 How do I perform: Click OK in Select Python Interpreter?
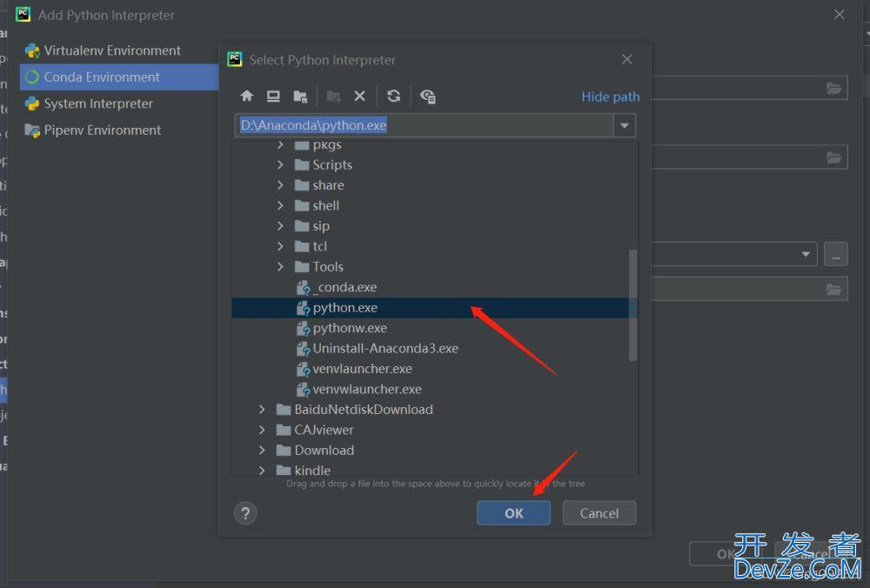[x=514, y=513]
